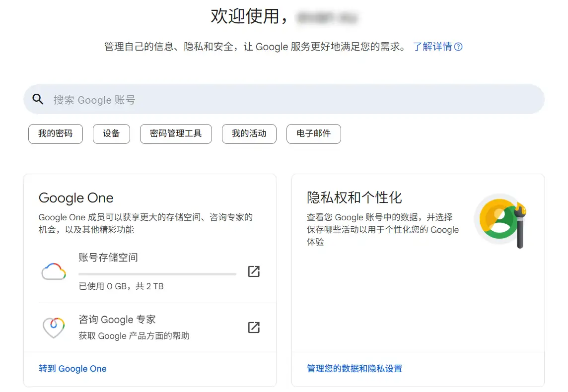Image resolution: width=568 pixels, height=392 pixels.
Task: Open 账号存储空间 via its external link icon
Action: pyautogui.click(x=254, y=271)
